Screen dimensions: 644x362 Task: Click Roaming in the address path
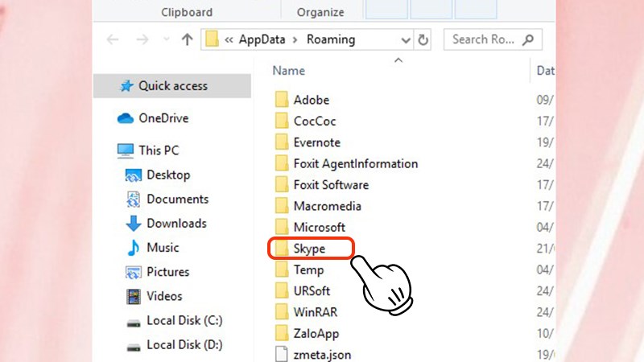click(331, 39)
